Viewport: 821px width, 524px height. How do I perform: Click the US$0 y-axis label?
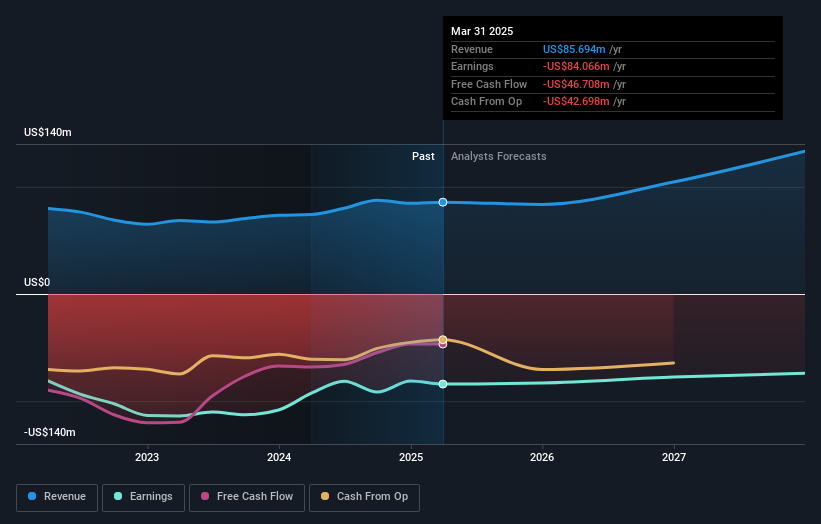[37, 283]
